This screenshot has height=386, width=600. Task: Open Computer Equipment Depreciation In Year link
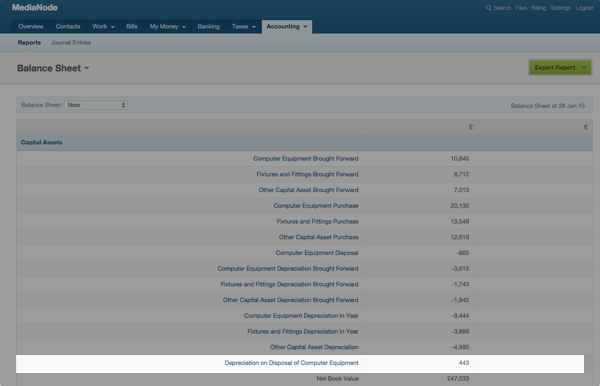301,316
